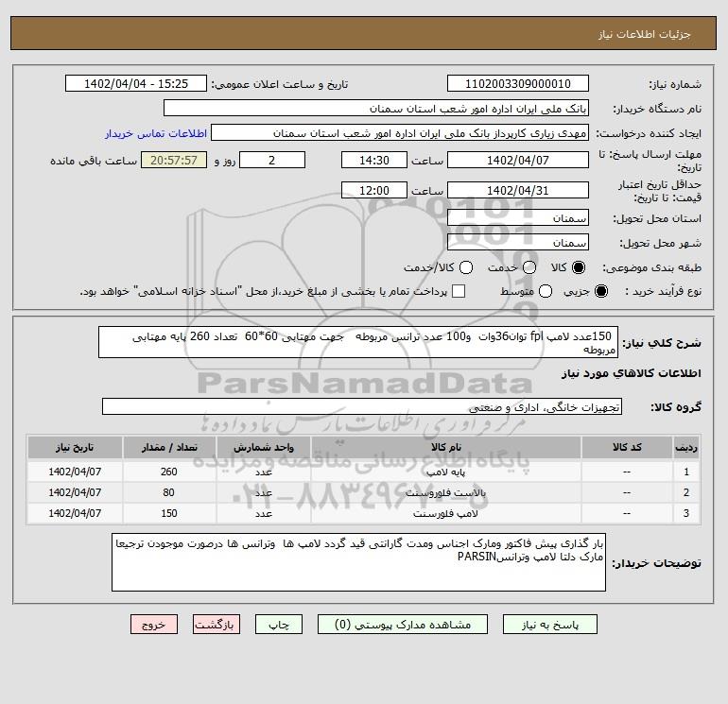Click the نام دستگاه خریدار field
728x704 pixels.
(x=376, y=108)
